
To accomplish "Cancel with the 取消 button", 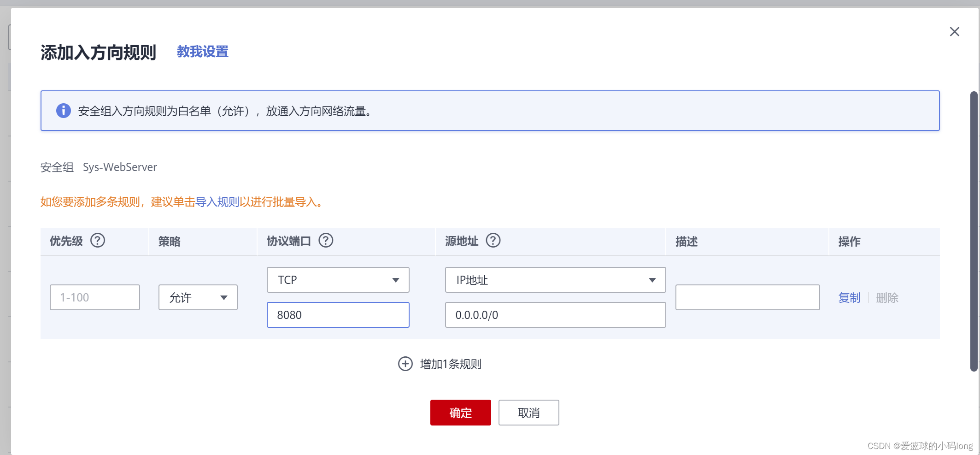I will point(529,413).
